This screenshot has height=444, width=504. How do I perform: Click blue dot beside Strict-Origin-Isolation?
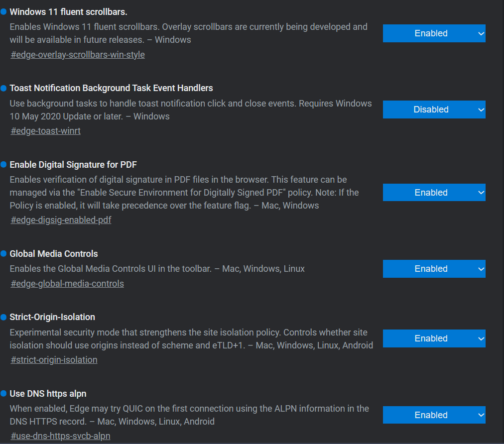pos(3,317)
